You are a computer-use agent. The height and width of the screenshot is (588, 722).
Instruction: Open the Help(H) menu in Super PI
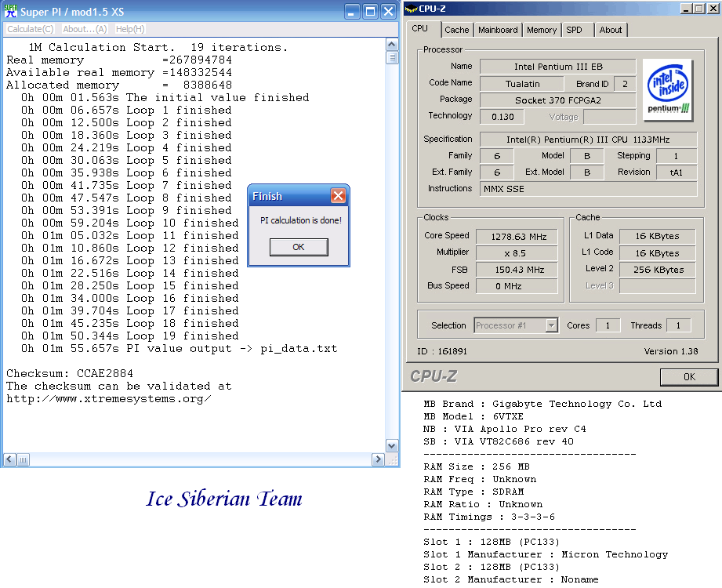[130, 29]
